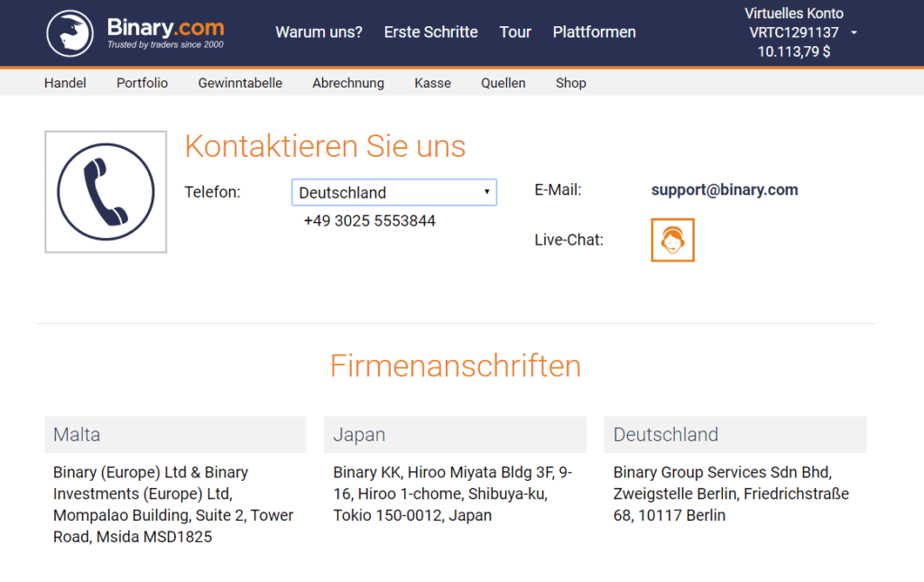Go to Erste Schritte page
Image resolution: width=924 pixels, height=582 pixels.
tap(430, 32)
